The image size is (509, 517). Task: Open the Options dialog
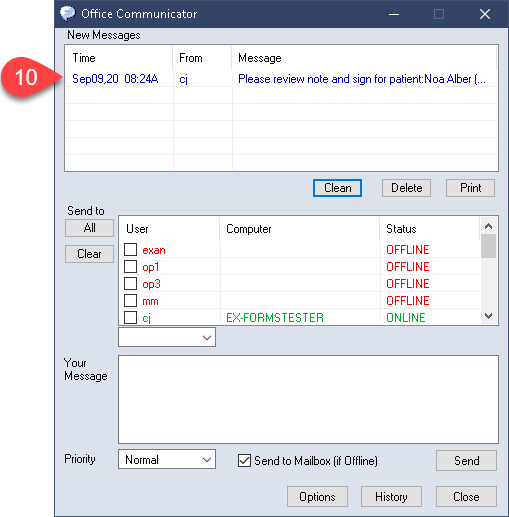point(317,497)
